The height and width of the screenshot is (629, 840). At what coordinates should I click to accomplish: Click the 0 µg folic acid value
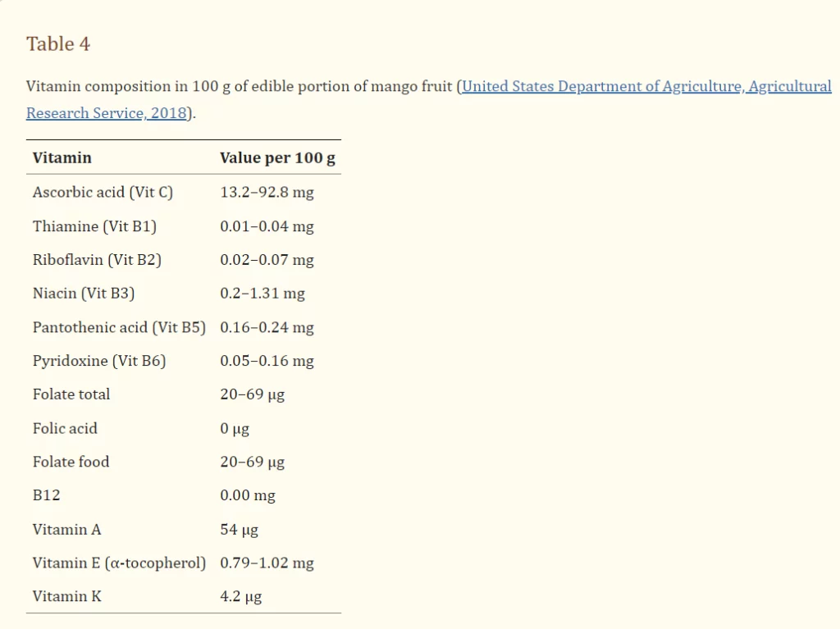[235, 428]
